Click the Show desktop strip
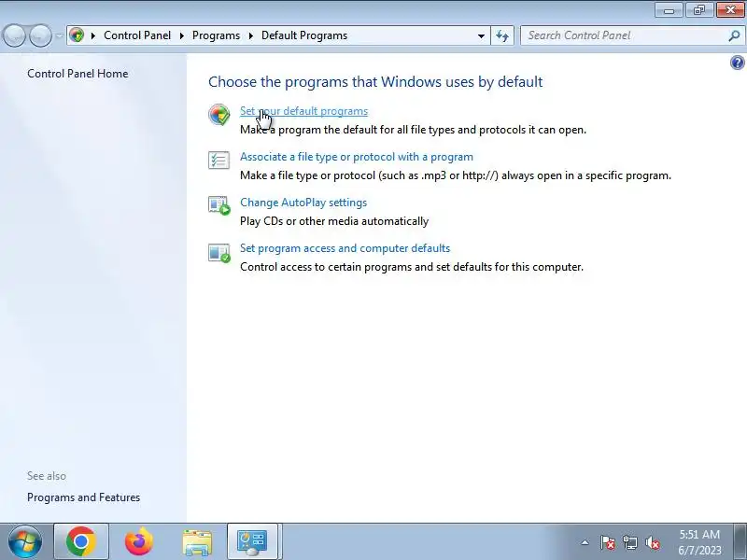Viewport: 747px width, 560px height. 740,541
